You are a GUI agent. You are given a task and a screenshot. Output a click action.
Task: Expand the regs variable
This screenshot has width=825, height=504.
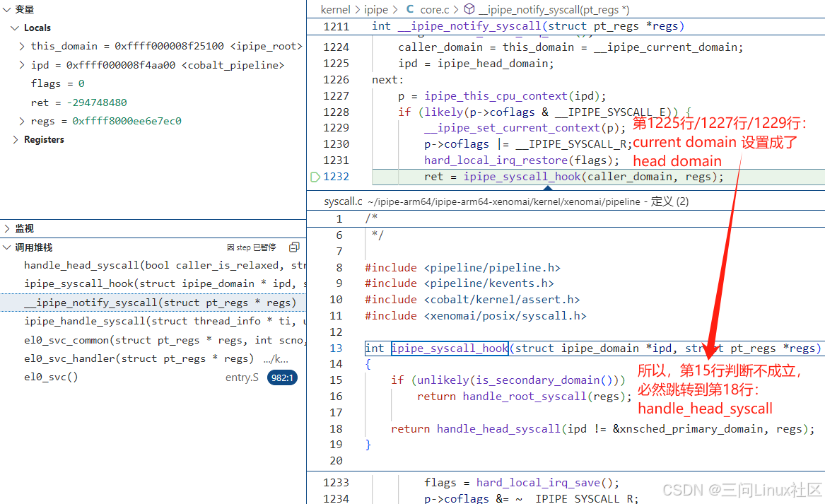click(22, 121)
